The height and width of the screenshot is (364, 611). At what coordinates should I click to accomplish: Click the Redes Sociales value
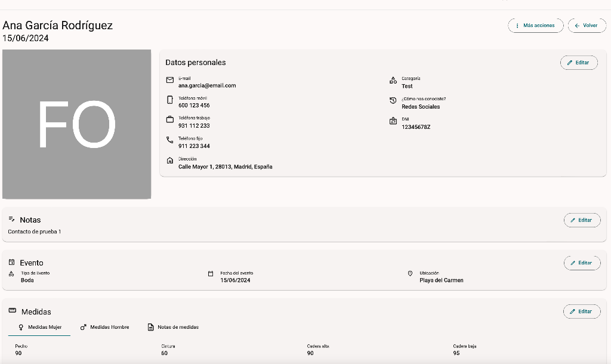pos(421,107)
